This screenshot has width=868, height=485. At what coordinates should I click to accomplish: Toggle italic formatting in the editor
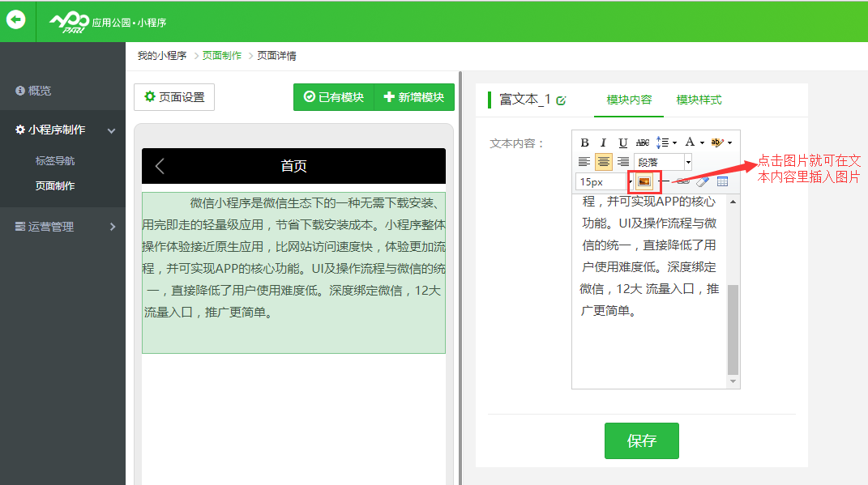coord(603,143)
